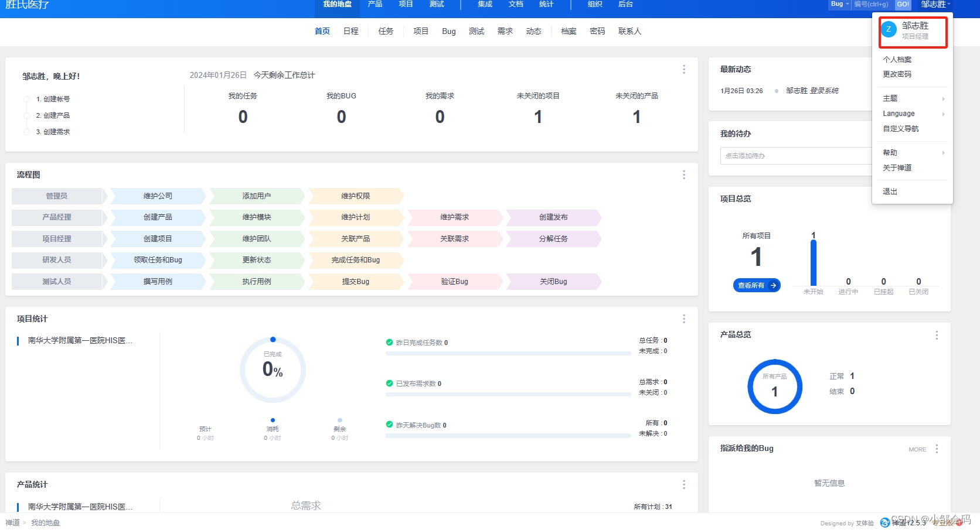
Task: Open the welcome panel three-dot menu
Action: click(x=683, y=70)
